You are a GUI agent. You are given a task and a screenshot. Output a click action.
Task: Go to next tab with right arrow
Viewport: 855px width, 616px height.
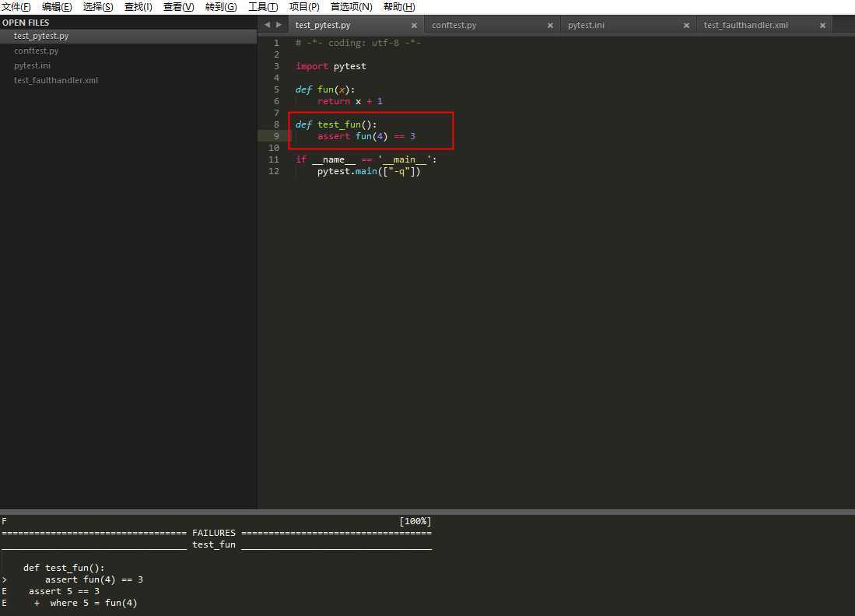[x=279, y=25]
